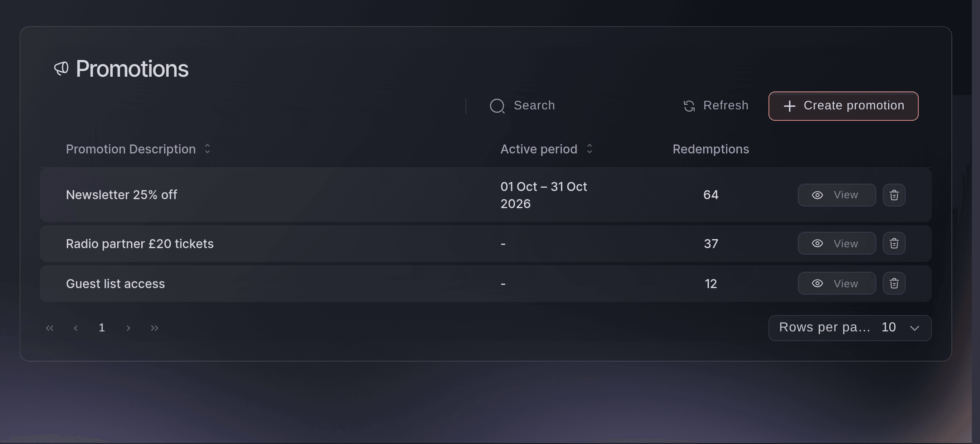Viewport: 980px width, 444px height.
Task: Jump to the last page
Action: click(x=154, y=328)
